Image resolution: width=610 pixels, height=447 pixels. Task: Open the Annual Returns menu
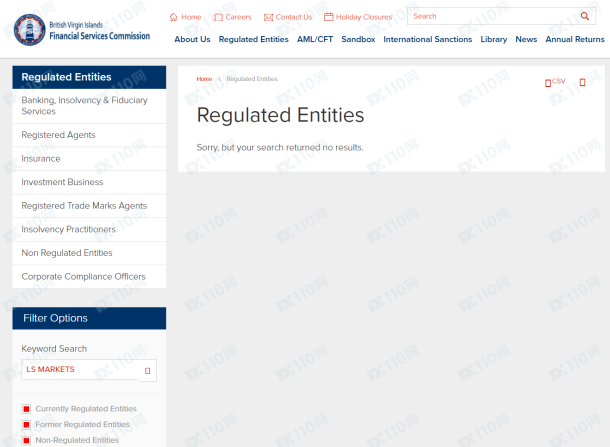point(575,39)
